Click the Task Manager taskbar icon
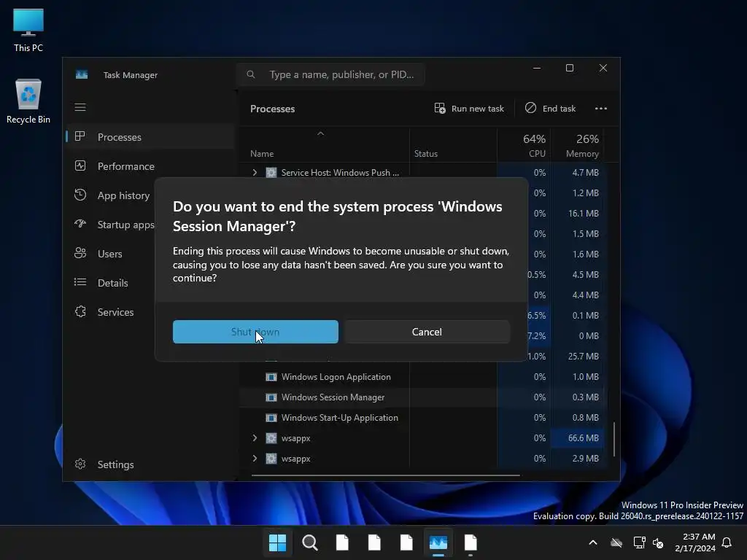Screen dimensions: 747x560 (438, 542)
